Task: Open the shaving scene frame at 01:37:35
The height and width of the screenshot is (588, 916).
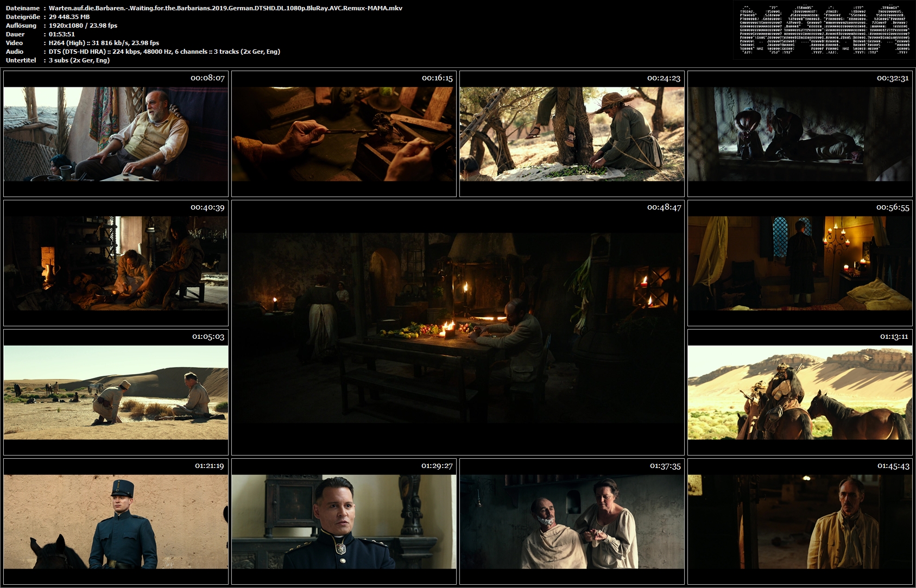Action: click(572, 521)
